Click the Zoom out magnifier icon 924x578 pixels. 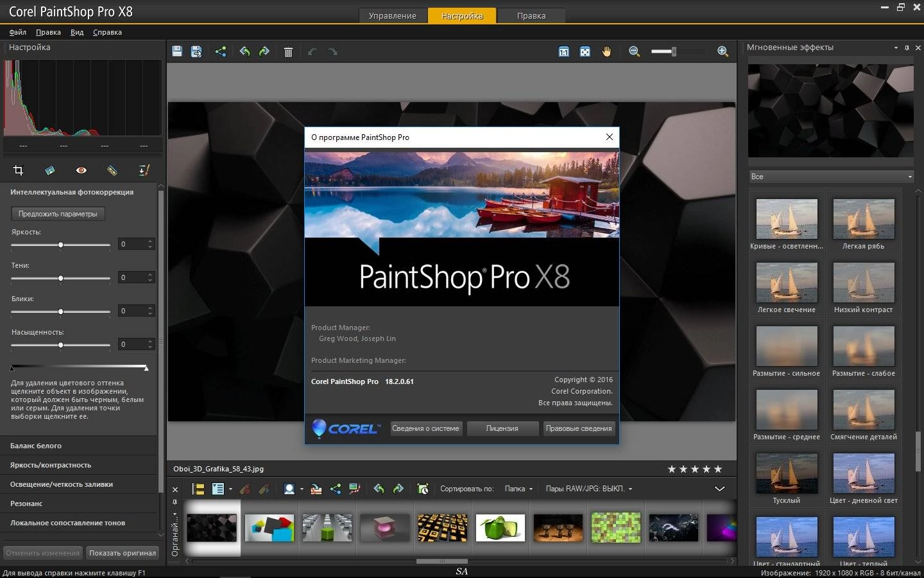pos(635,51)
